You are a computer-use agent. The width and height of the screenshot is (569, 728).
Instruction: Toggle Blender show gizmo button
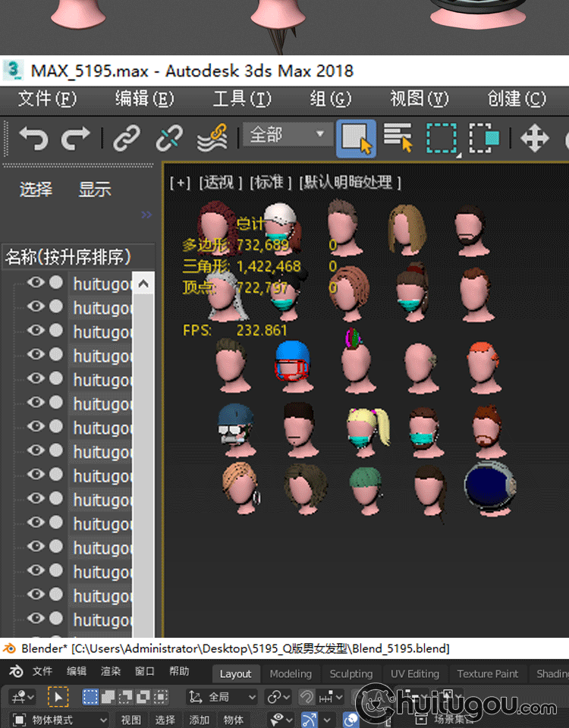point(310,720)
